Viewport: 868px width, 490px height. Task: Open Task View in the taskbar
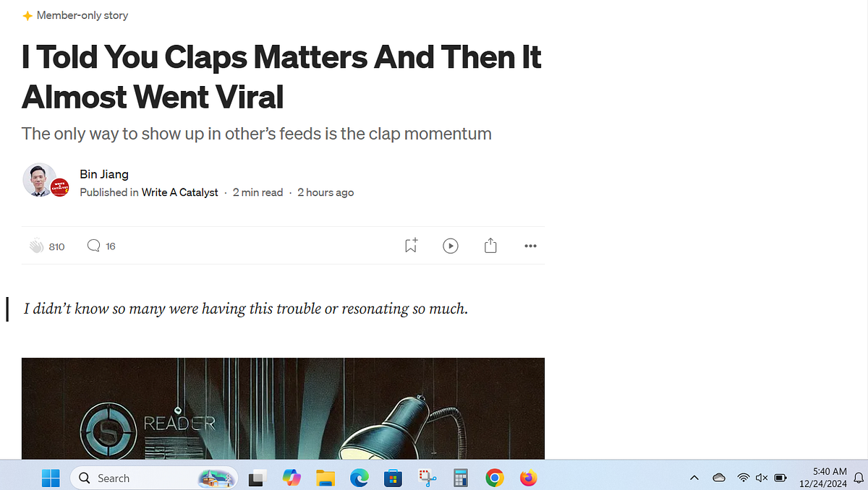pos(258,478)
